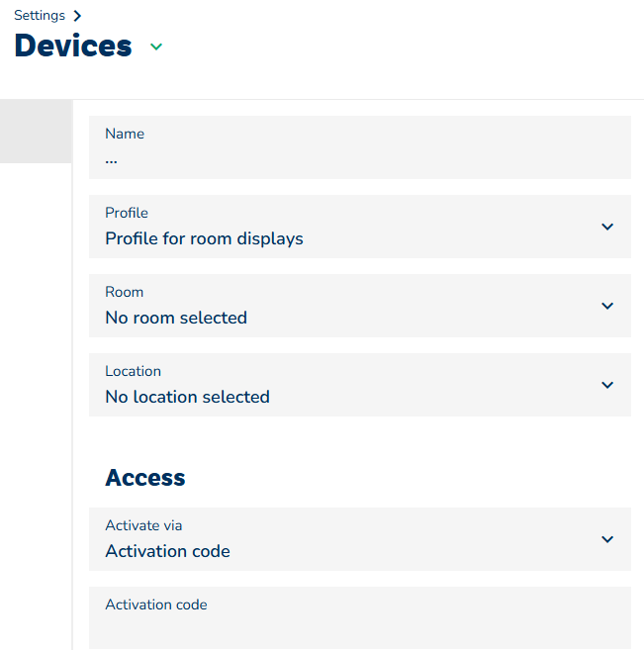Viewport: 644px width, 650px height.
Task: Click the Settings breadcrumb link
Action: pos(40,16)
